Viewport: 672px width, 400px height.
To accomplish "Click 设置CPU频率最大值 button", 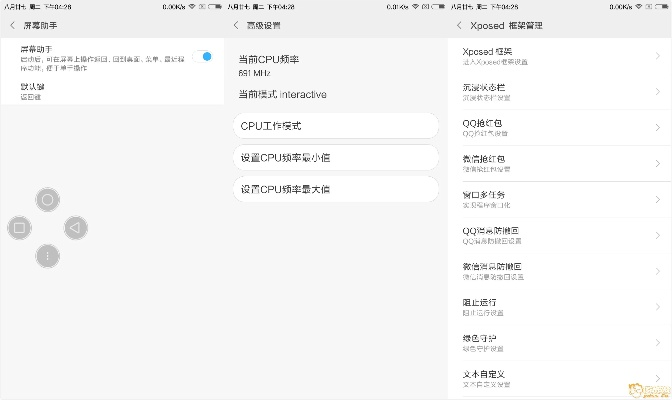I will [x=336, y=189].
